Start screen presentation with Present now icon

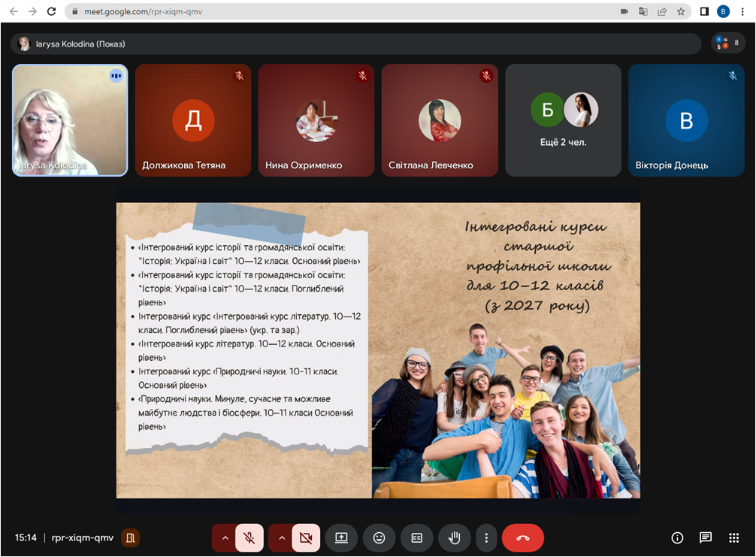point(341,537)
